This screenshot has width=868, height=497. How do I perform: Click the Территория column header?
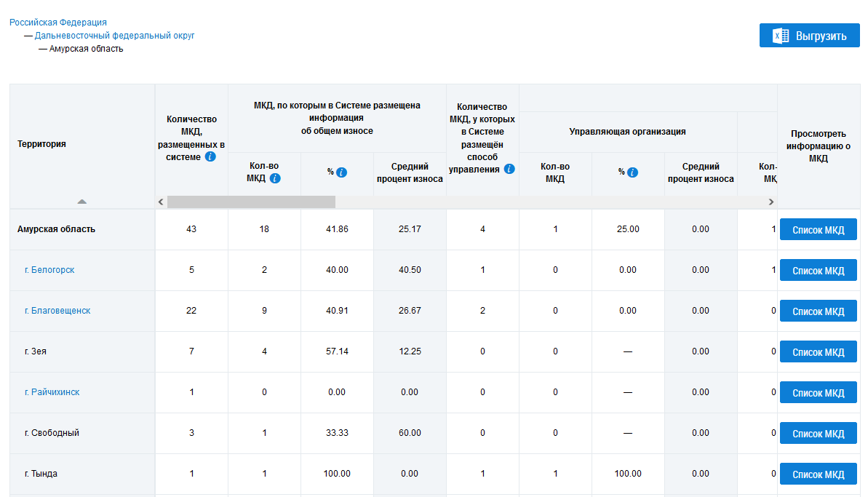click(x=42, y=144)
